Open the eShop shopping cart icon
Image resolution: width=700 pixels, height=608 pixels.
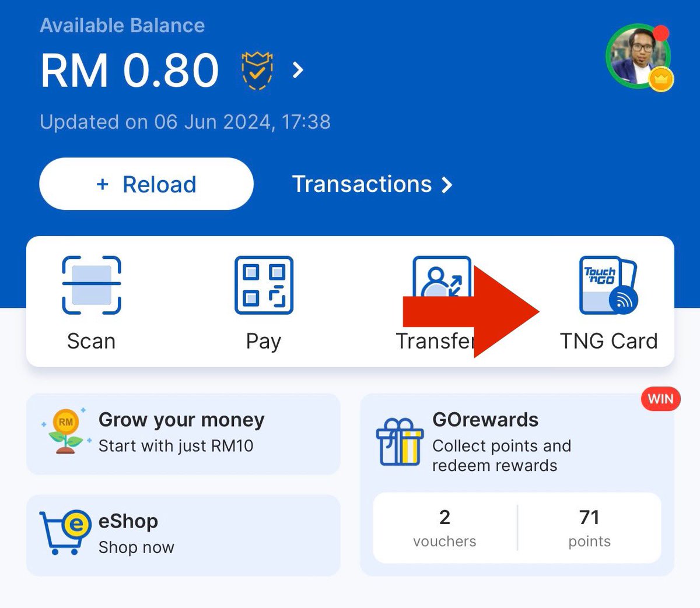pyautogui.click(x=65, y=532)
